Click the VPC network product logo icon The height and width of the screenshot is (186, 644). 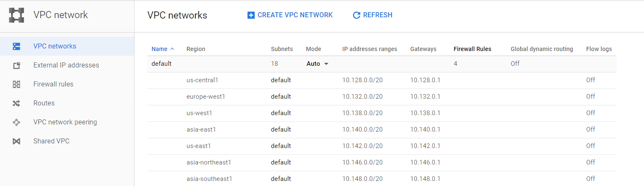coord(16,15)
